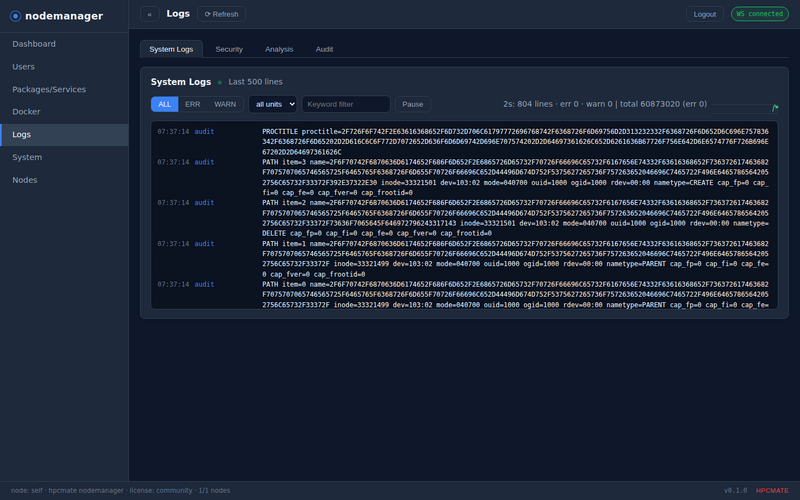Filter logs to ERR only
The image size is (800, 500).
192,104
